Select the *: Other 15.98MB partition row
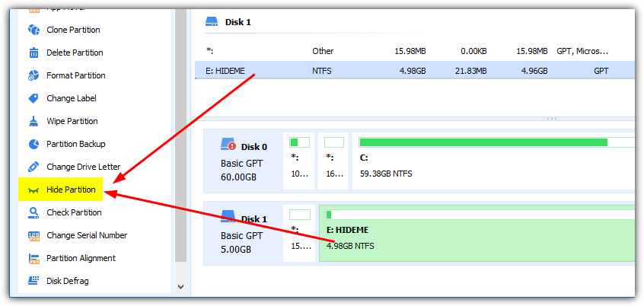 [x=415, y=51]
